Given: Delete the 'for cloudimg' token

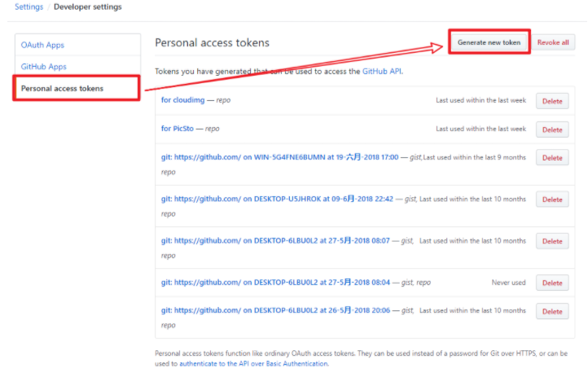Looking at the screenshot, I should click(x=552, y=101).
